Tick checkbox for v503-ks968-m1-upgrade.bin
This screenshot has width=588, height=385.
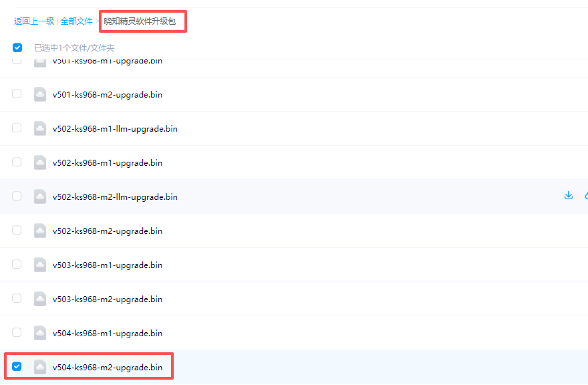tap(17, 265)
